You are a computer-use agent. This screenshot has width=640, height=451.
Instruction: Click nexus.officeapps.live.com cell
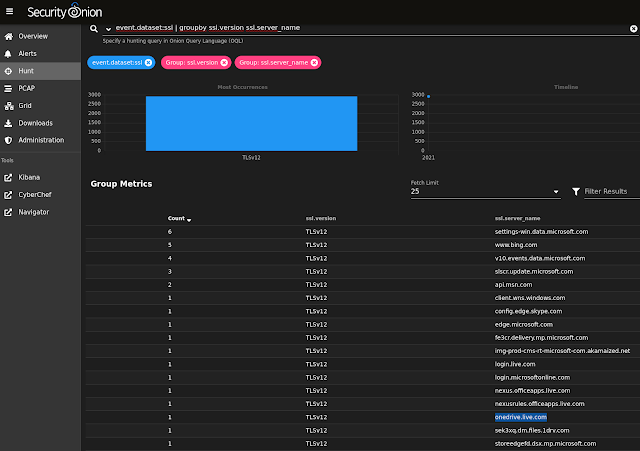click(533, 391)
